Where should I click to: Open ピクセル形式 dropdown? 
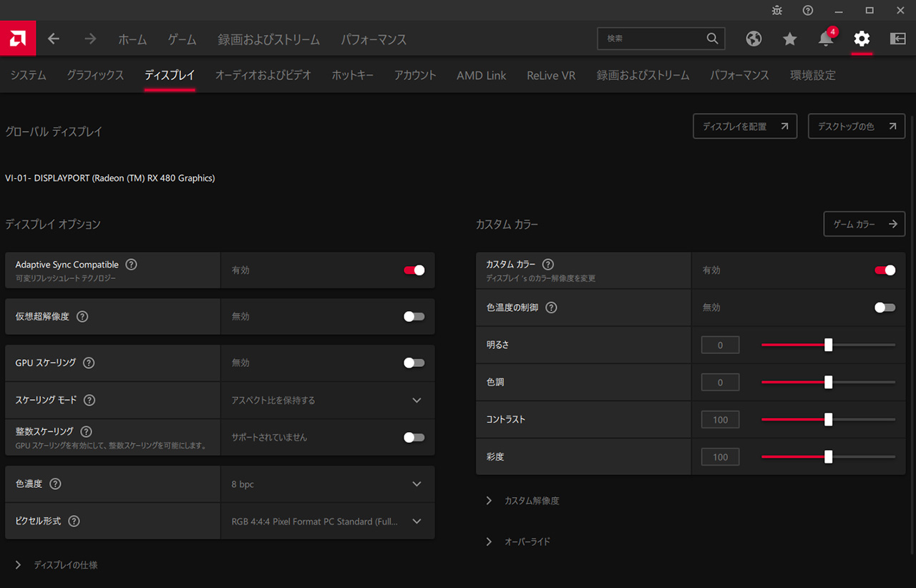tap(328, 521)
